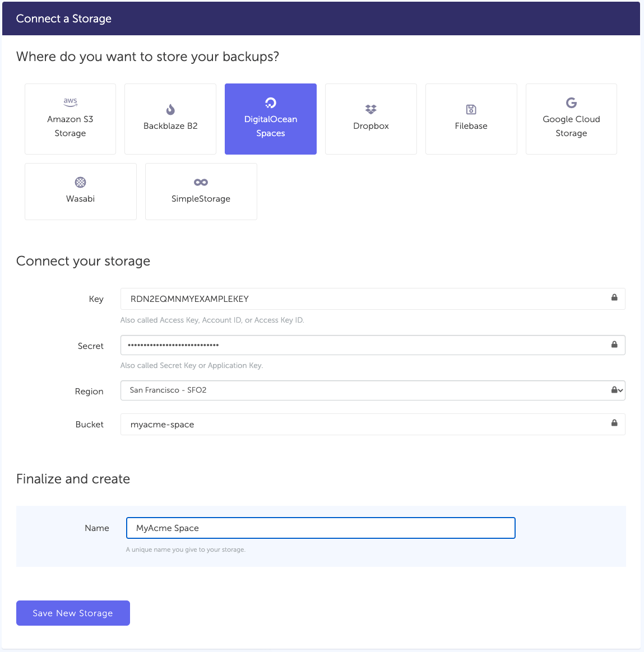644x652 pixels.
Task: Click the DigitalOcean Spaces logo icon
Action: 271,103
